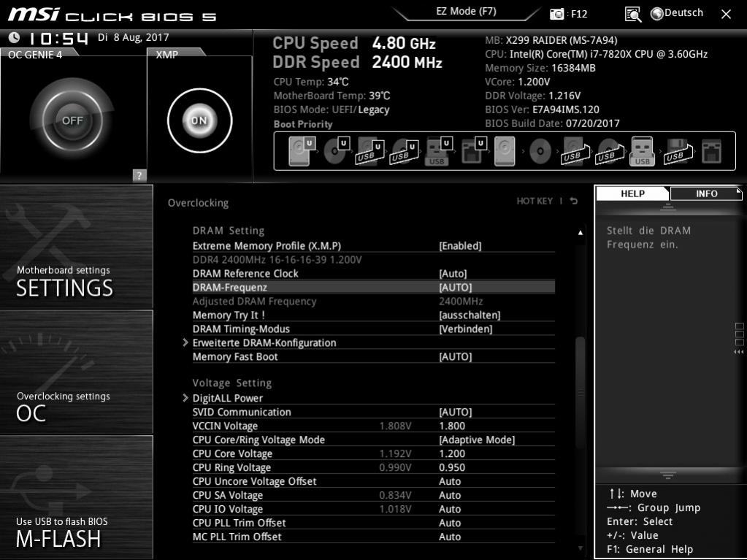Select the UEFI hard disk boot device
747x560 pixels.
(x=302, y=151)
